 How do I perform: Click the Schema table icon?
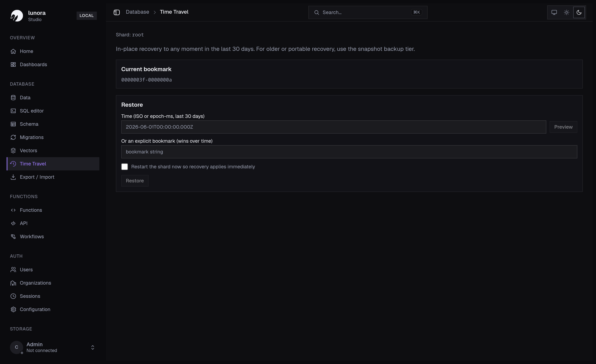(13, 124)
